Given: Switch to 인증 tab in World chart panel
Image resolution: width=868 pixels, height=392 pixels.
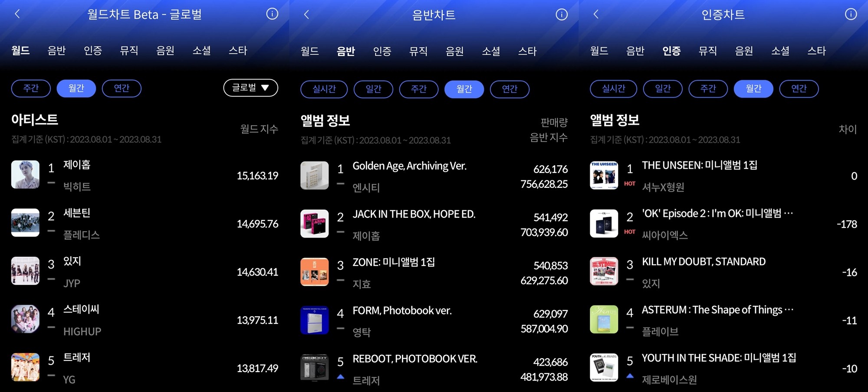Looking at the screenshot, I should (x=93, y=51).
